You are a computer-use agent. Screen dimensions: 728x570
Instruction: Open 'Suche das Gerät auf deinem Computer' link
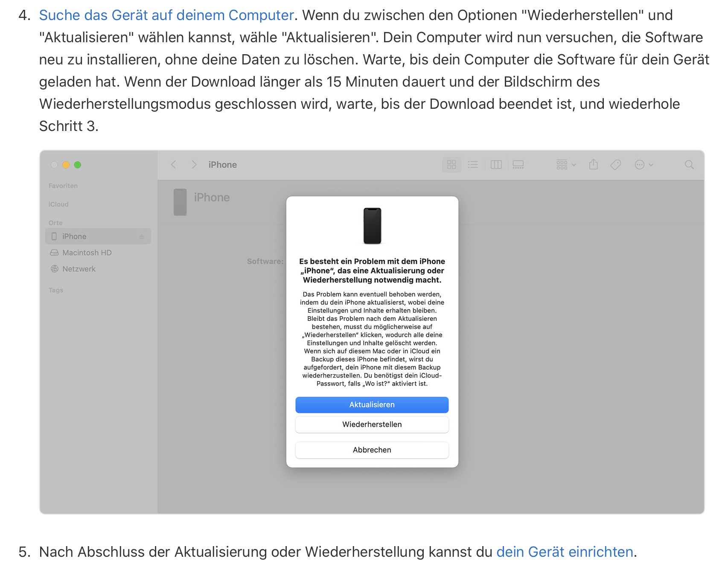pyautogui.click(x=166, y=15)
